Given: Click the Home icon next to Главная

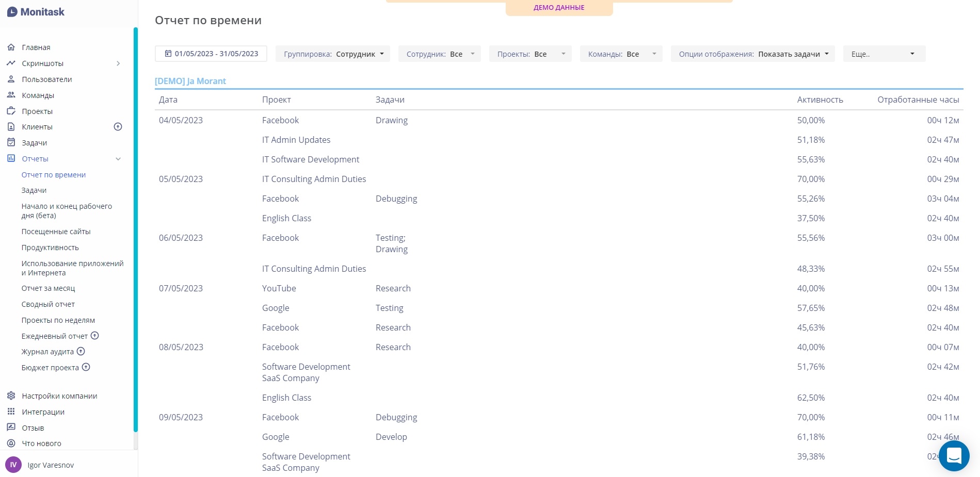Looking at the screenshot, I should 11,47.
